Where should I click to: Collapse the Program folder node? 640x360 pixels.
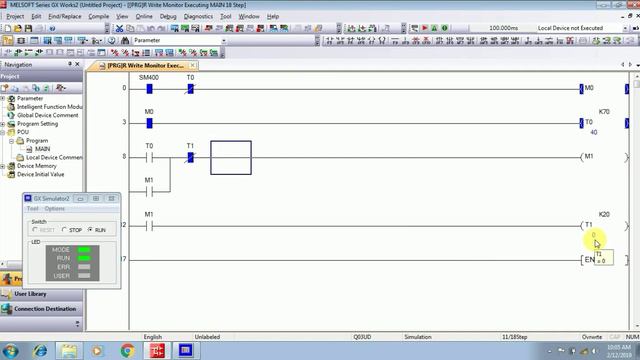point(11,141)
